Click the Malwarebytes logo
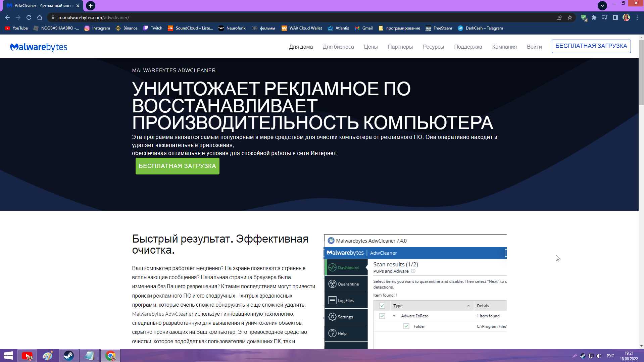Screen dimensions: 644x362 pyautogui.click(x=39, y=47)
